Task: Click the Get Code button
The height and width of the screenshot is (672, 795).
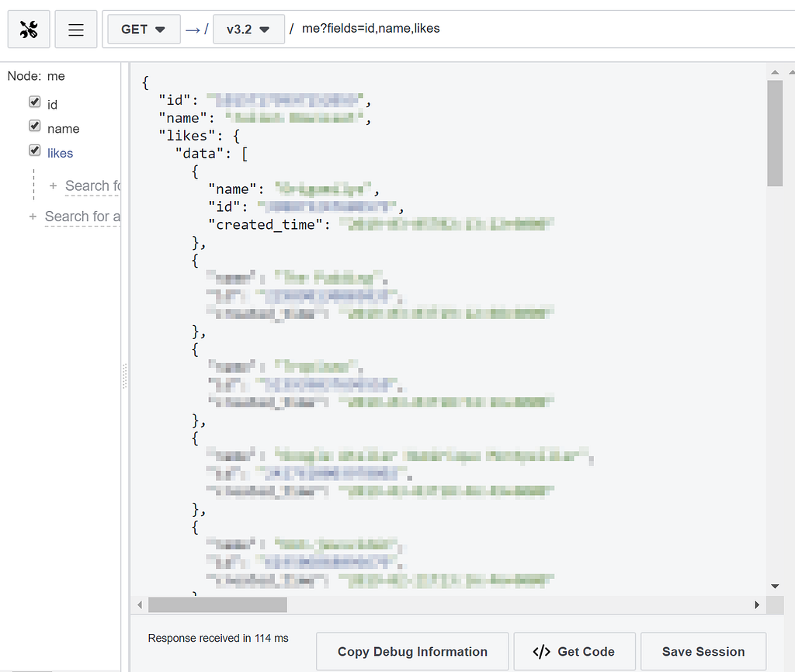Action: point(575,652)
